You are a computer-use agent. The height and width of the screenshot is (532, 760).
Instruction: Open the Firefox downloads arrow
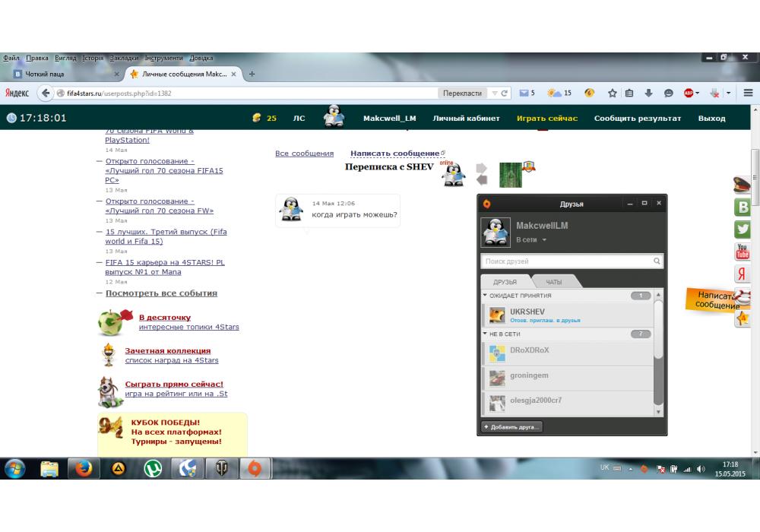click(x=648, y=93)
